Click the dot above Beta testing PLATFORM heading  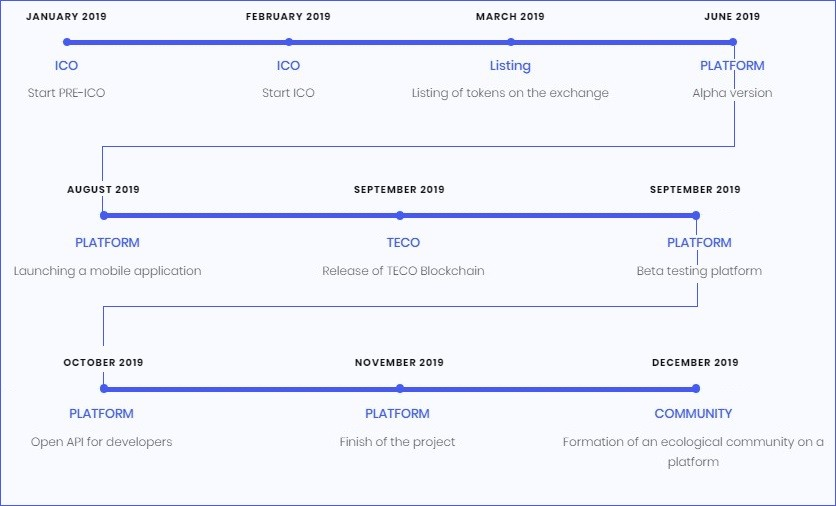(x=696, y=215)
